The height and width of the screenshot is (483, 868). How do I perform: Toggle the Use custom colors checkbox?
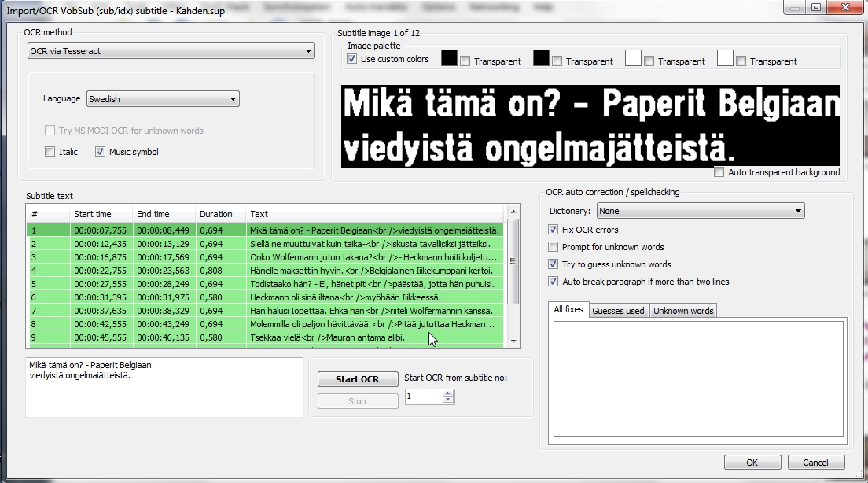pos(351,59)
